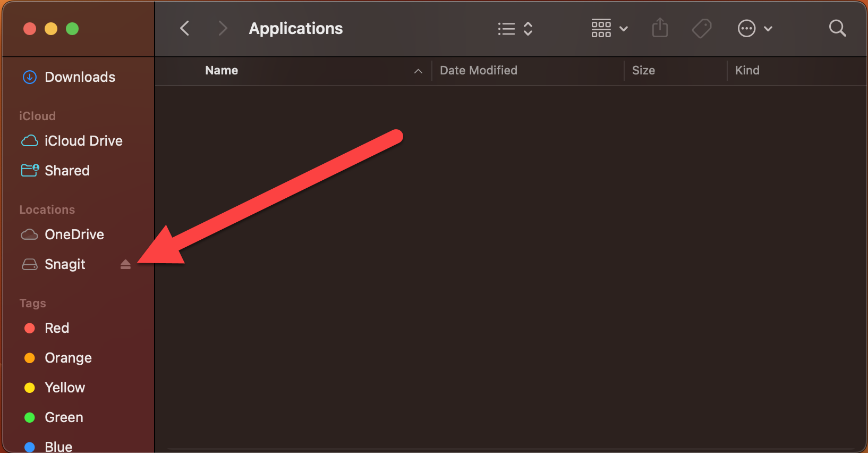Screen dimensions: 868x453
Task: Sort by the Name column header
Action: [x=222, y=71]
